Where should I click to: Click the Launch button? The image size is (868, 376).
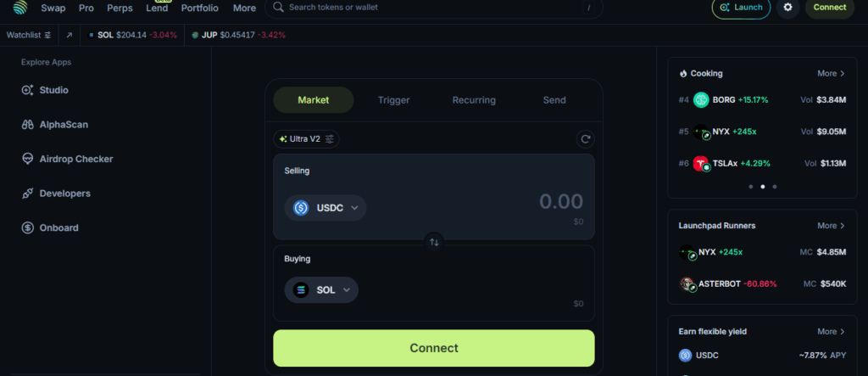point(740,8)
